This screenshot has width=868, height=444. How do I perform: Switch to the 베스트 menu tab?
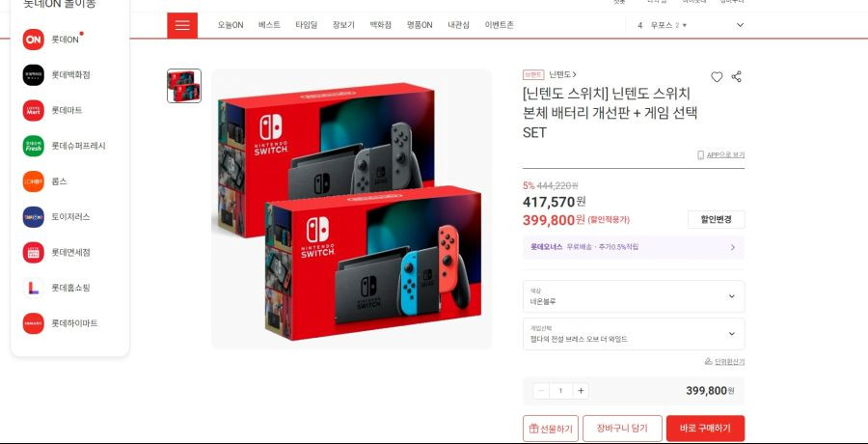click(x=269, y=25)
